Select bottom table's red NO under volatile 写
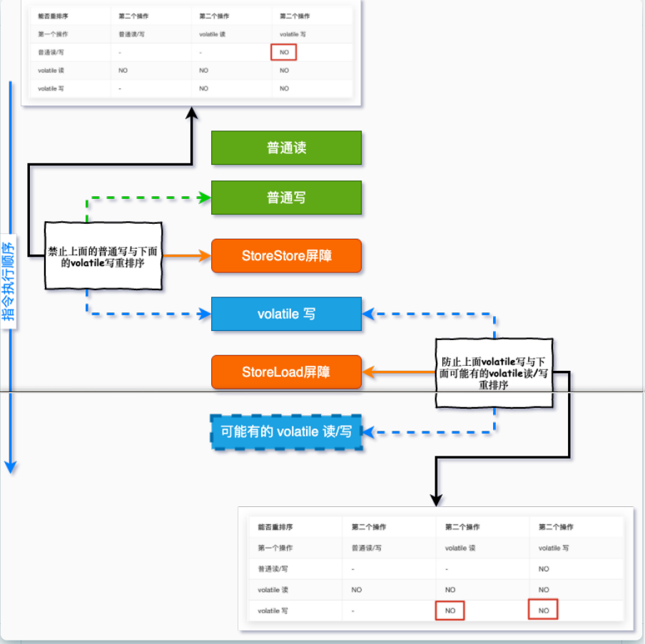645x644 pixels. 544,610
